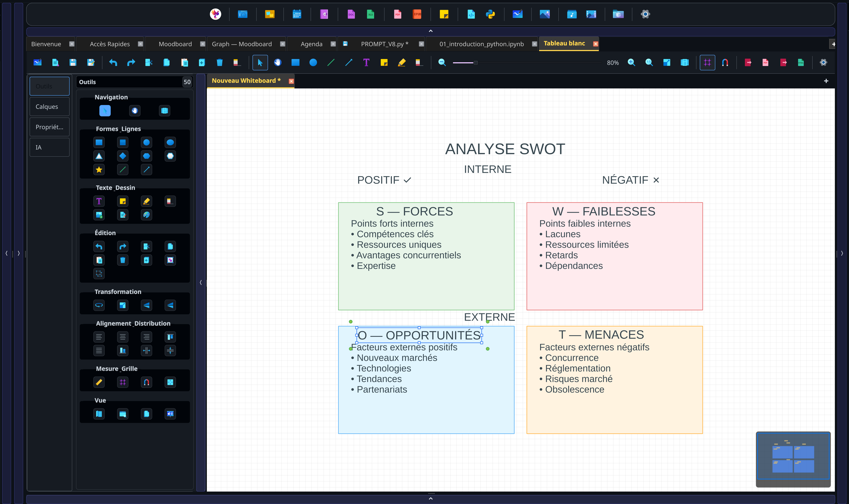Open the Propriét... side tab
The width and height of the screenshot is (849, 504).
pyautogui.click(x=50, y=127)
